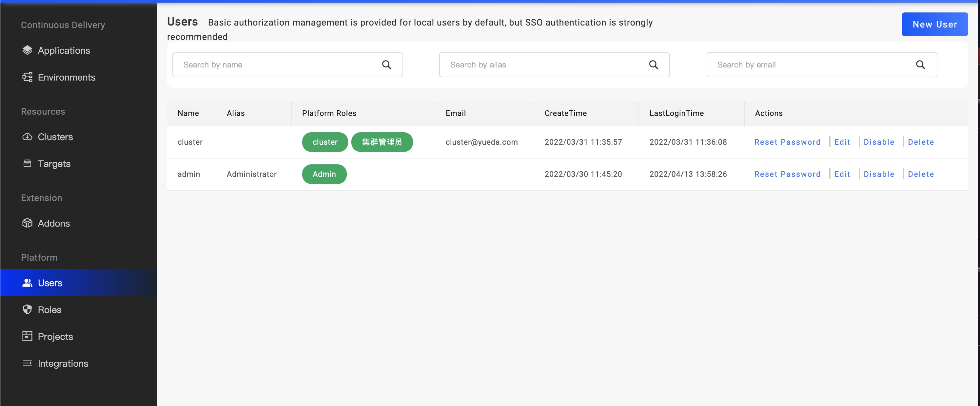Disable the cluster user account
The width and height of the screenshot is (980, 406).
click(x=879, y=142)
